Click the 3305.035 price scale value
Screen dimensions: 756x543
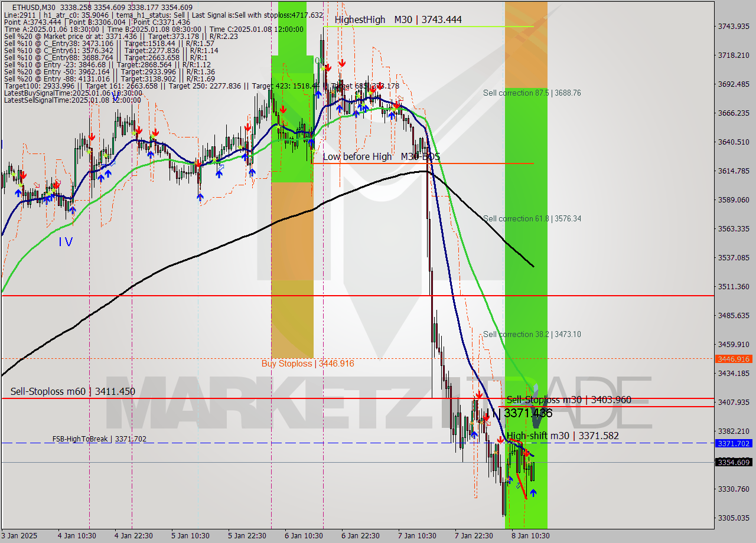coord(733,518)
